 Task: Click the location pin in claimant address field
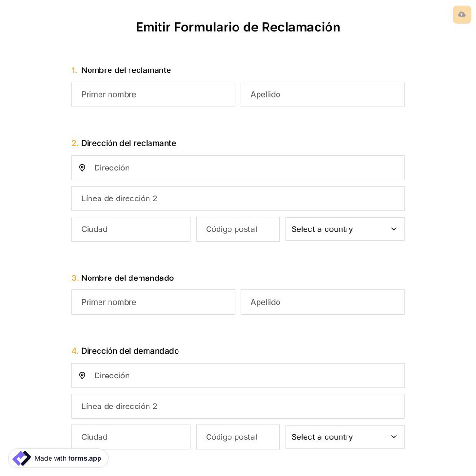tap(82, 168)
